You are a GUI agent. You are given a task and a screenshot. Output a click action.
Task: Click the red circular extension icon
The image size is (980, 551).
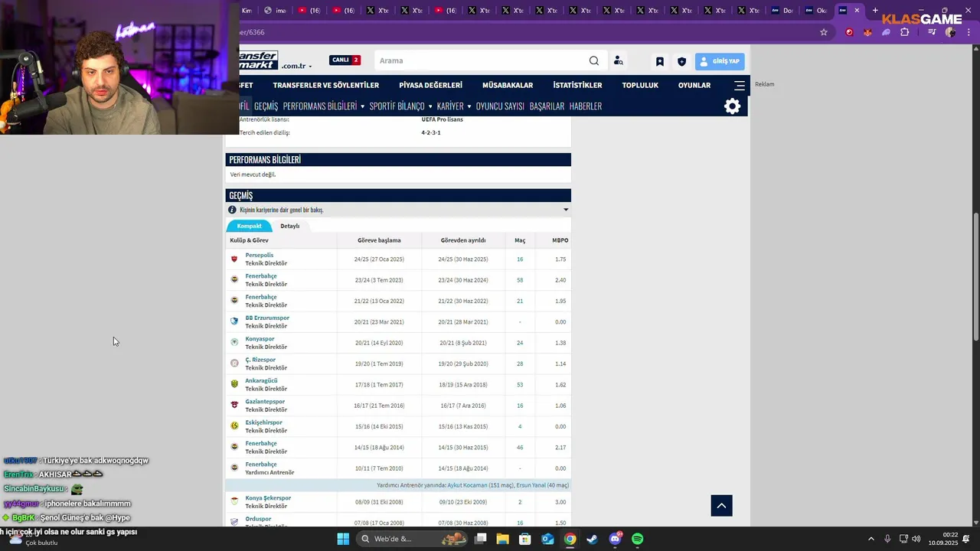849,32
